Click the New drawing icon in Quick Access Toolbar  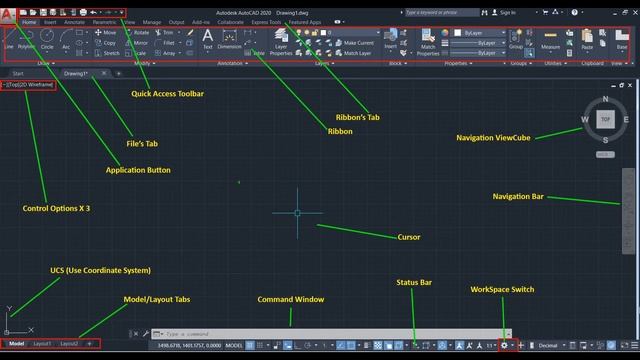[x=24, y=13]
